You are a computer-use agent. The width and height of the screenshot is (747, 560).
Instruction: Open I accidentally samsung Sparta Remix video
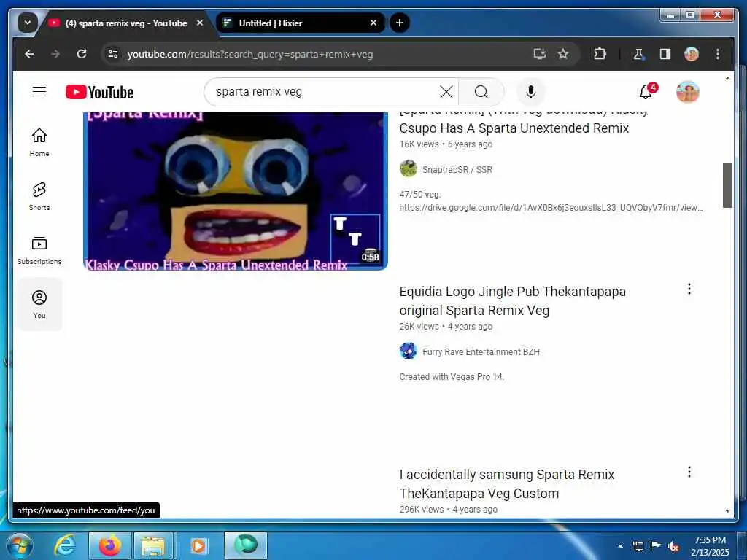[x=507, y=484]
